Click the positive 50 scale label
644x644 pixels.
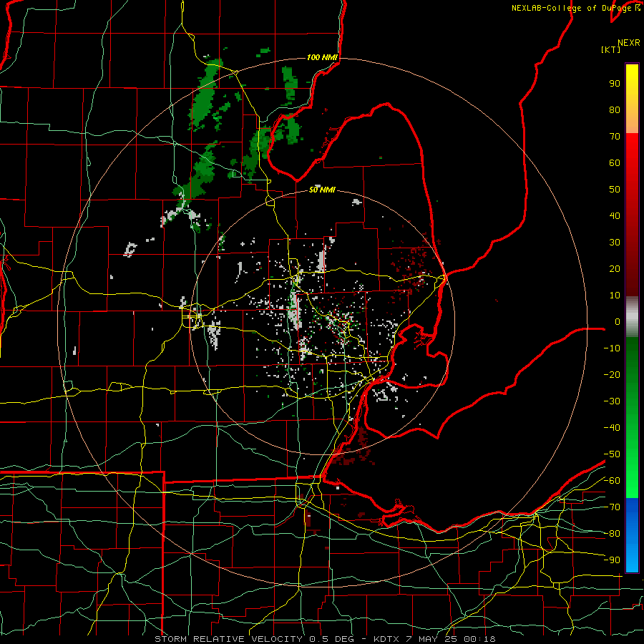coord(615,190)
